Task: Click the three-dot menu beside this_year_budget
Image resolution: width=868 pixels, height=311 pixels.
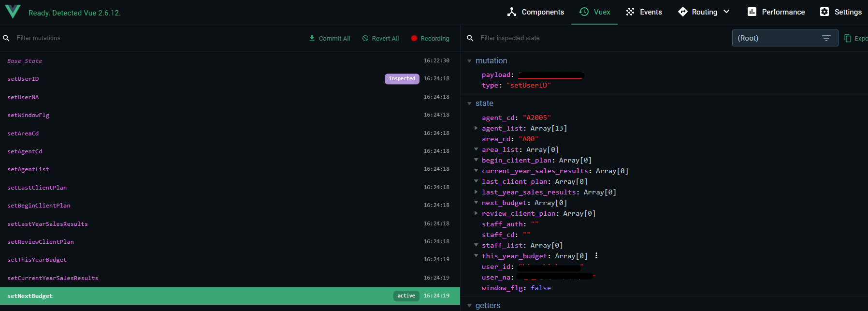Action: coord(596,256)
